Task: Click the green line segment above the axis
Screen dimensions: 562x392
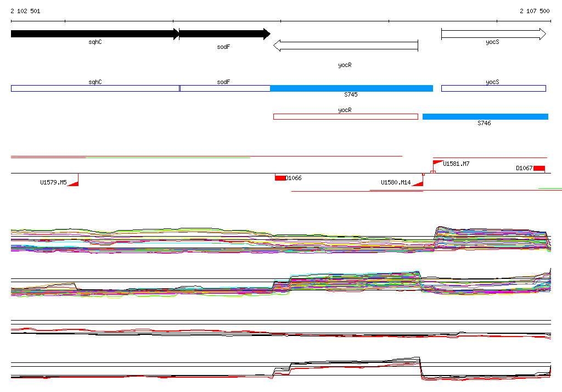Action: click(x=168, y=158)
